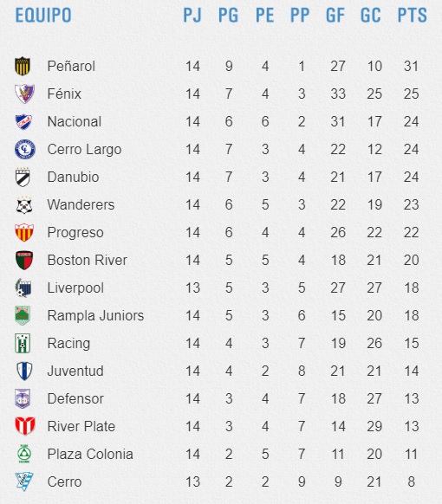Click the Boston River shield icon
Screen dimensions: 442x504
click(24, 260)
